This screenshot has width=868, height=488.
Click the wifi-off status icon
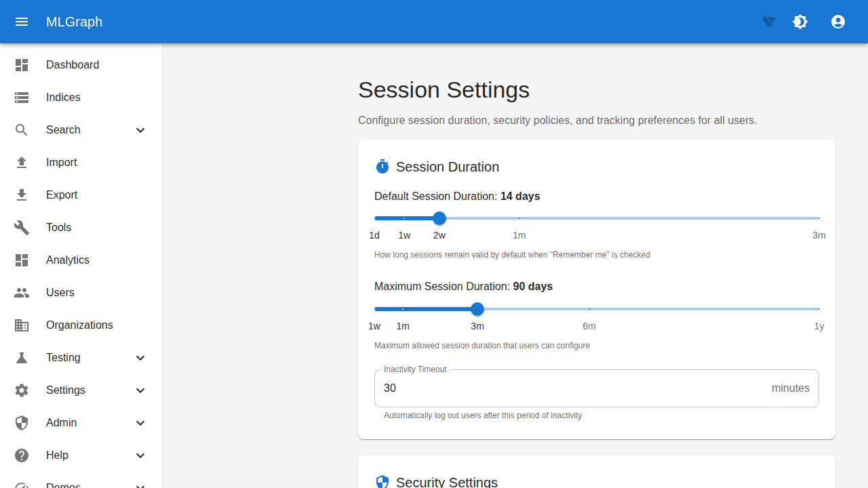pos(768,22)
